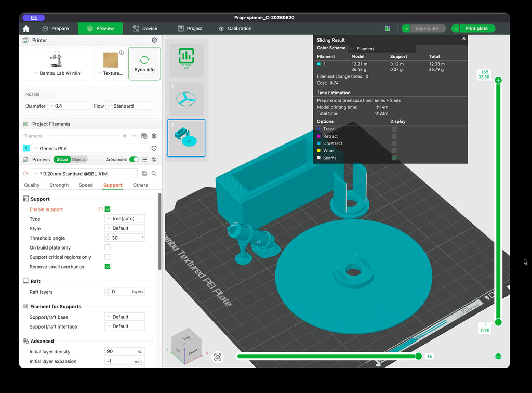The width and height of the screenshot is (532, 393).
Task: Click the green layout icon in top bar
Action: pos(388,29)
